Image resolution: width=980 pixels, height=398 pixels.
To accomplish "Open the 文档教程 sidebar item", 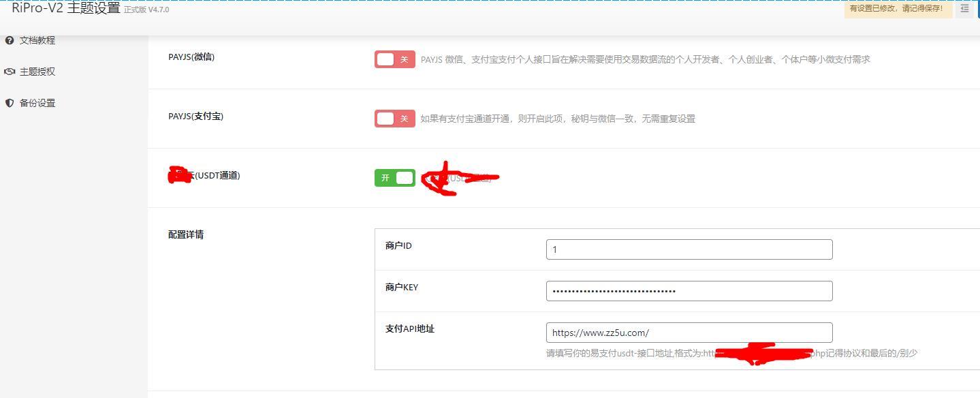I will (x=37, y=40).
